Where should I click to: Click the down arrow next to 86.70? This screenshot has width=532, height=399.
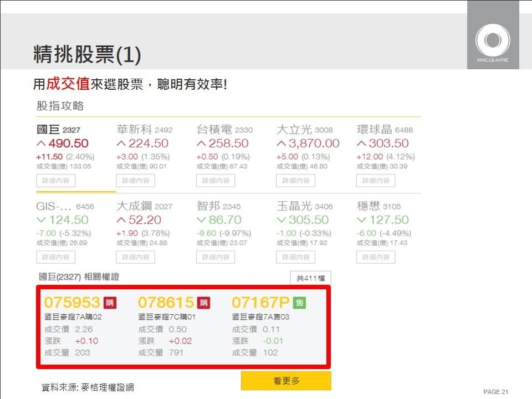201,220
